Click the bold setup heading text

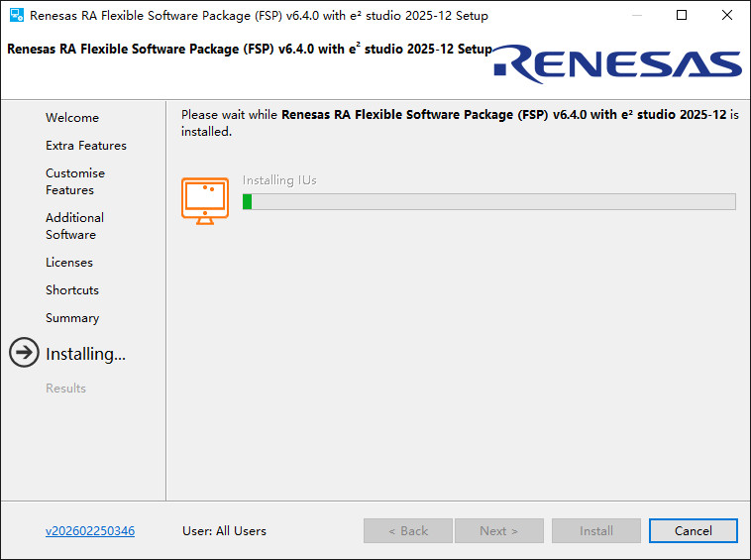250,49
